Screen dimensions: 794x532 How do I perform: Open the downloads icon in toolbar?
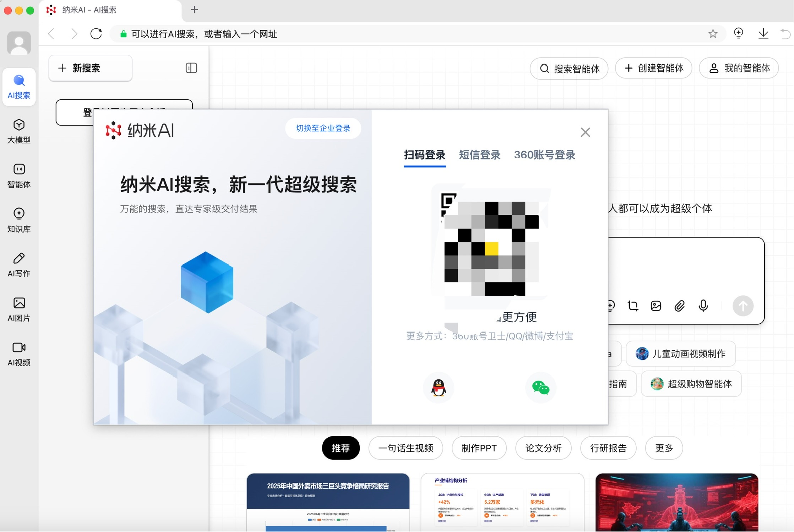(763, 34)
